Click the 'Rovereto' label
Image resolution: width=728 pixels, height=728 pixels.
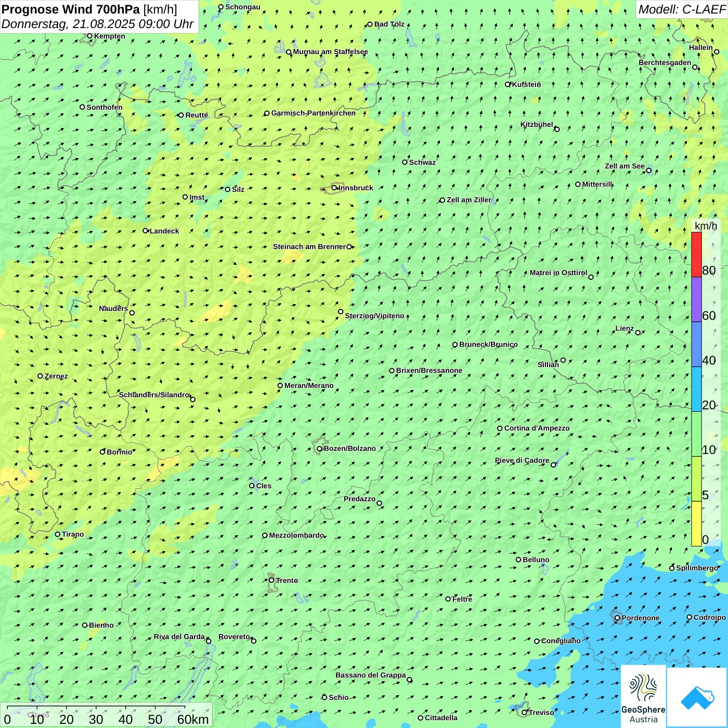point(234,636)
